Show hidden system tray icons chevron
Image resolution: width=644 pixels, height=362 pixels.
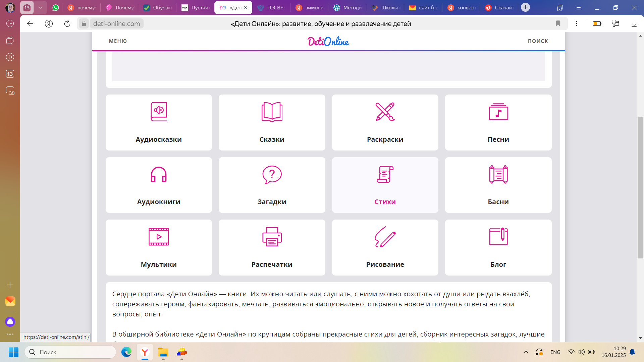pos(526,352)
